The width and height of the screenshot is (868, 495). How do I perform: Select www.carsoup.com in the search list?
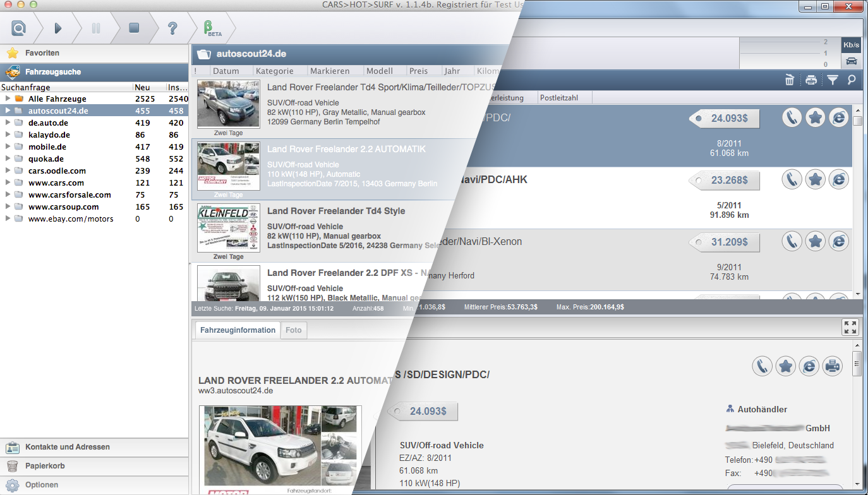[94, 206]
